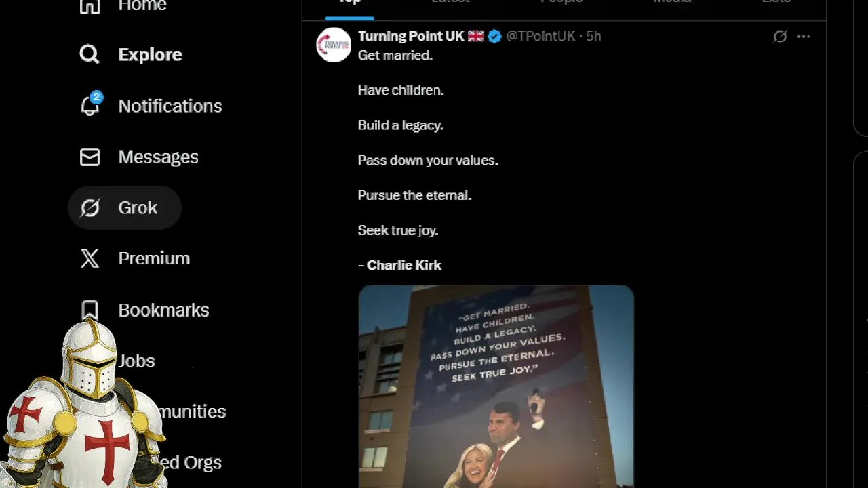This screenshot has width=868, height=488.
Task: Select the Grok icon in sidebar
Action: (x=90, y=207)
